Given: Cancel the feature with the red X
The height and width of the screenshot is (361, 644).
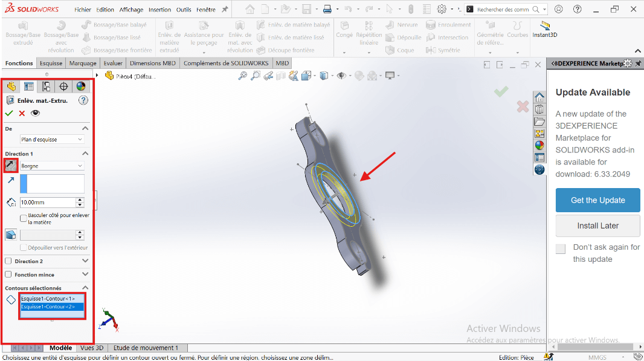Looking at the screenshot, I should [22, 113].
